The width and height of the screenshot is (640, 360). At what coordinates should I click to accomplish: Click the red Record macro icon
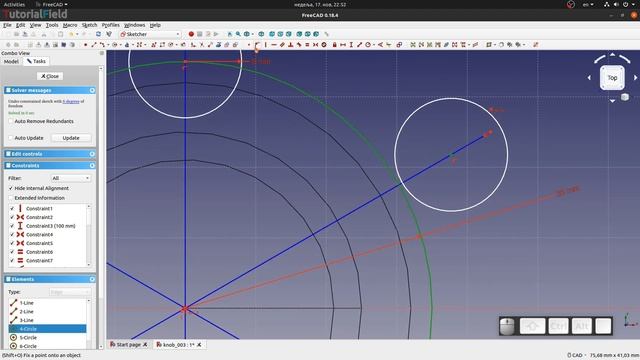pos(191,34)
